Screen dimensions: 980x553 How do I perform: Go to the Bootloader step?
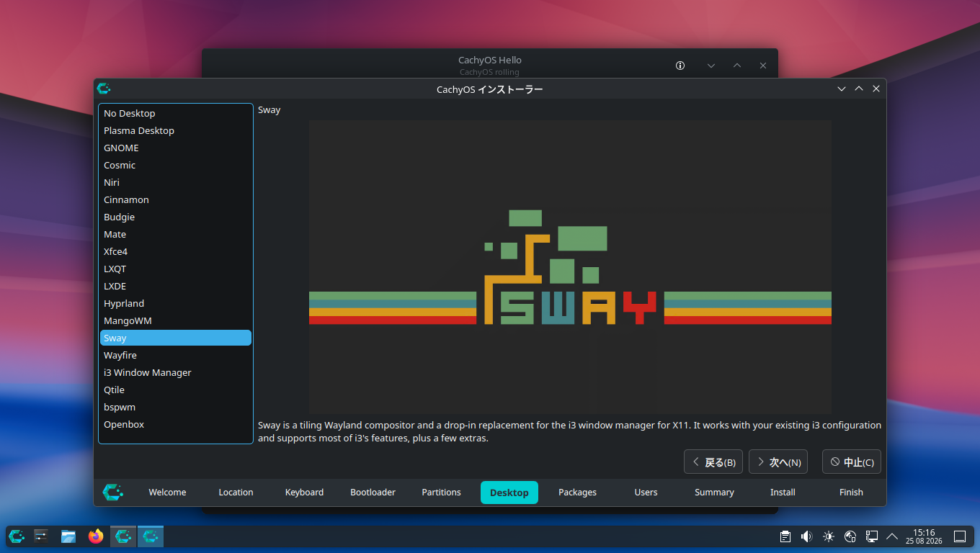[x=373, y=493]
